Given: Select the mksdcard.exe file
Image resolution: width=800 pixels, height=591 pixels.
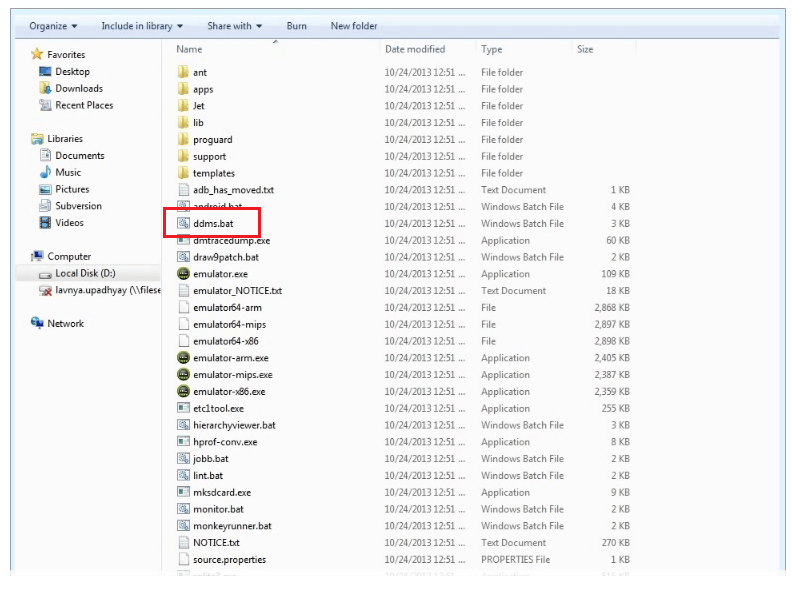Looking at the screenshot, I should [222, 492].
